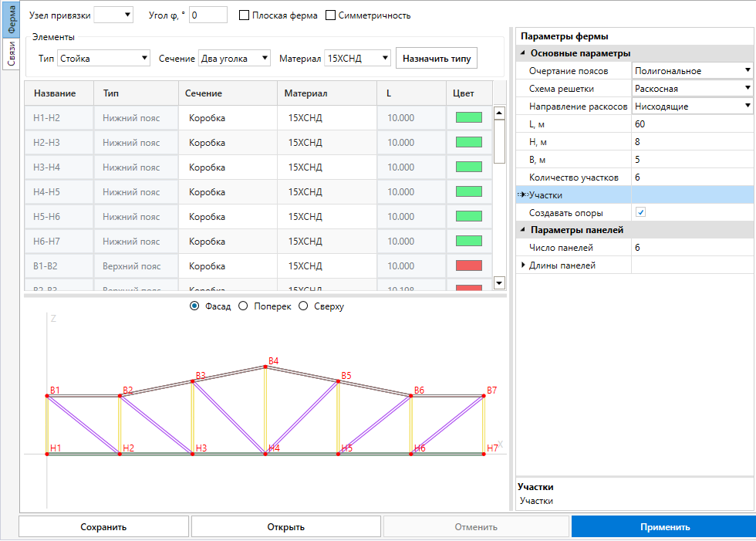Click the B, м value field

pos(693,160)
